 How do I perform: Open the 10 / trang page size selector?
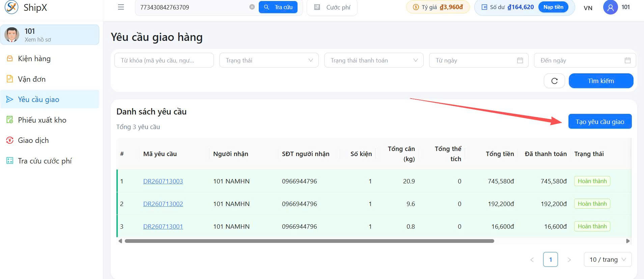[x=608, y=260]
